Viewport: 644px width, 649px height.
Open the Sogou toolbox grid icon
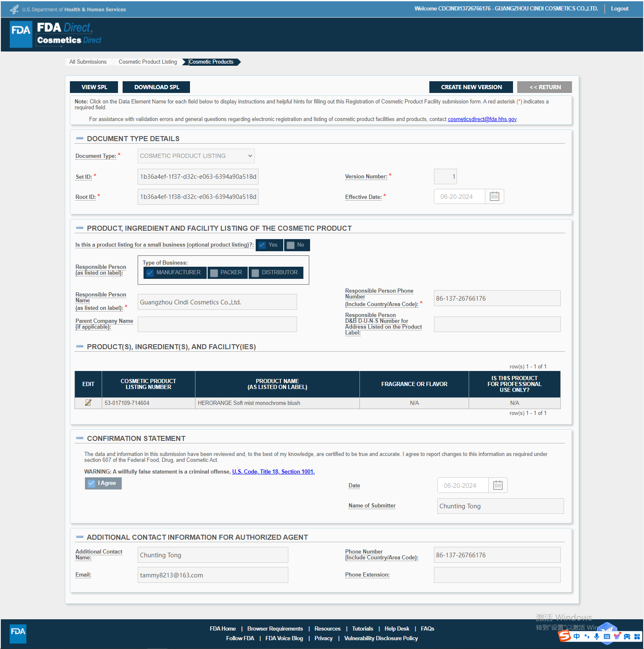point(637,636)
